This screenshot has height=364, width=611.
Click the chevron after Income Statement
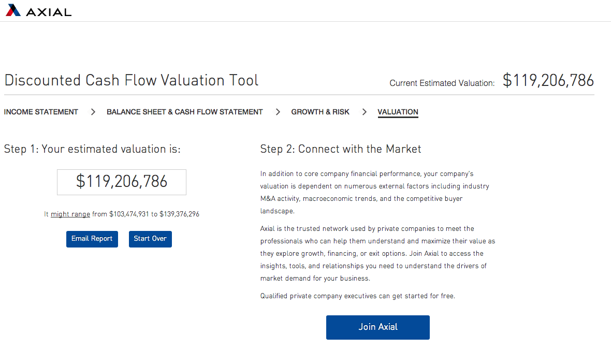coord(93,112)
